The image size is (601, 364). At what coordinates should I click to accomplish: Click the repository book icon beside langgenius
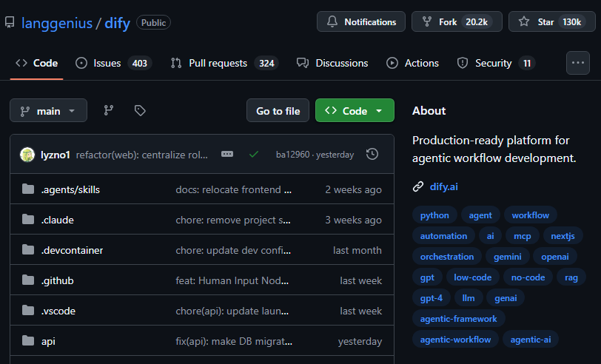pyautogui.click(x=10, y=23)
